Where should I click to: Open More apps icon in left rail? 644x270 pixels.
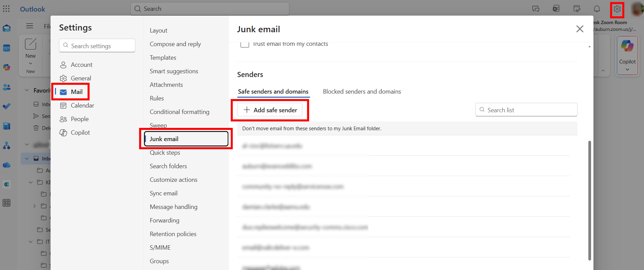6,203
